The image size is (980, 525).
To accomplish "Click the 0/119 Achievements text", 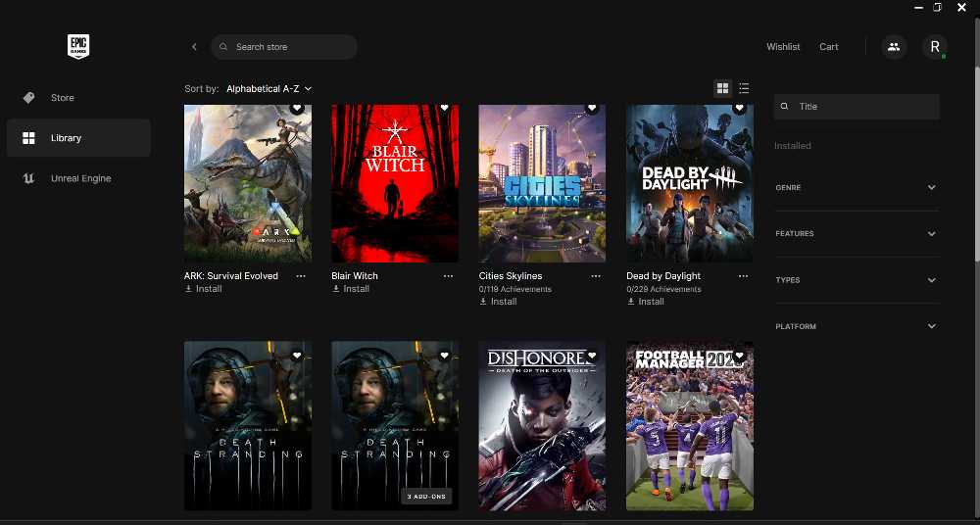I will 515,289.
